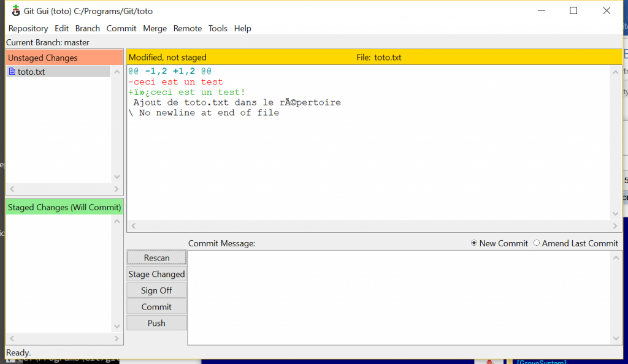
Task: Click right arrow of Staged Changes horizontal scrollbar
Action: tap(116, 338)
